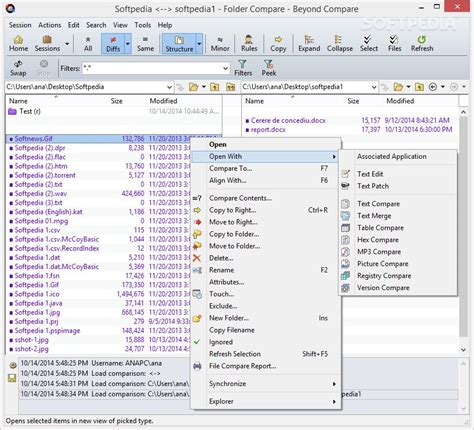474x430 pixels.
Task: Expand the Explorer submenu
Action: coord(266,402)
